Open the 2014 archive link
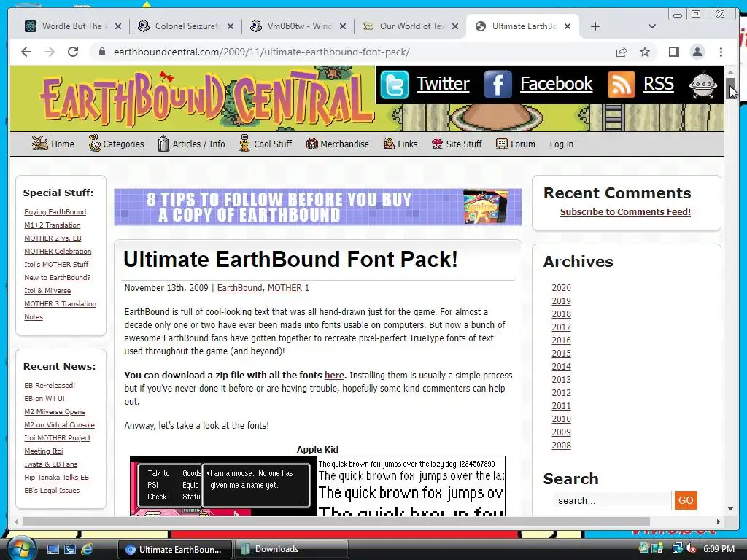The image size is (747, 560). (x=561, y=366)
